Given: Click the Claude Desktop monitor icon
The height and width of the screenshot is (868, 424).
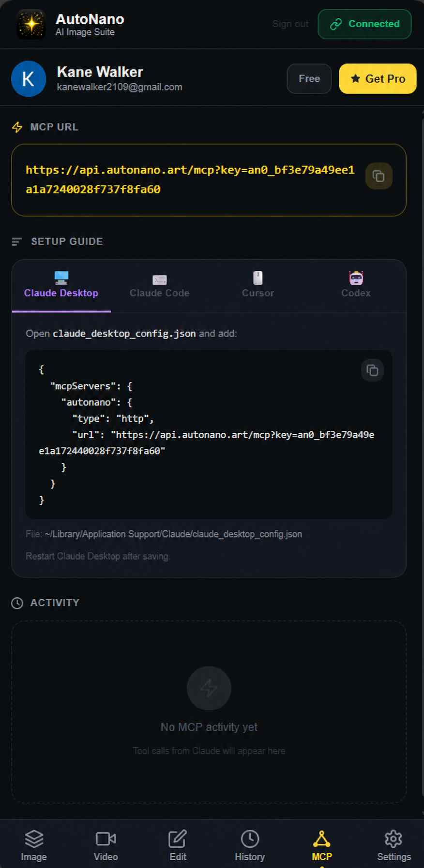Looking at the screenshot, I should (61, 278).
